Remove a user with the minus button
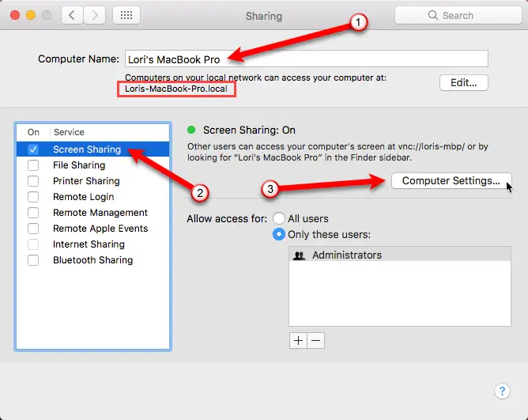 (x=316, y=340)
